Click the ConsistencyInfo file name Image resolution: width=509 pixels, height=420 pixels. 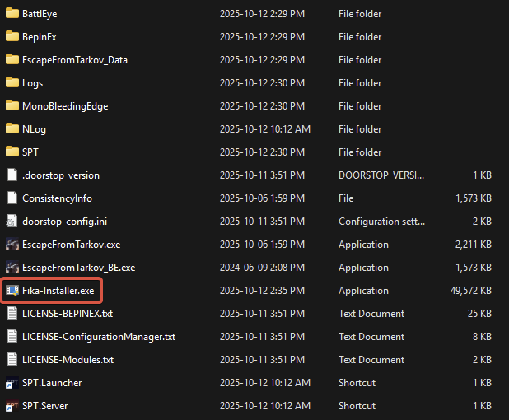point(57,198)
